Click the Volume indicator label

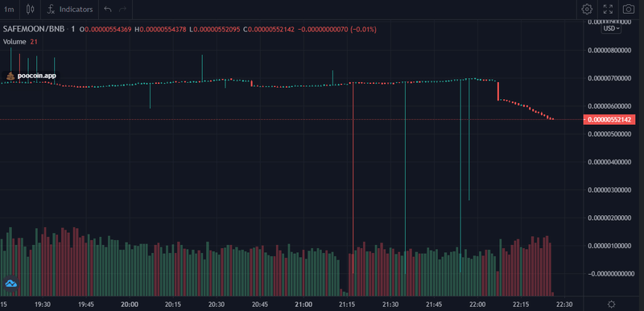(14, 42)
